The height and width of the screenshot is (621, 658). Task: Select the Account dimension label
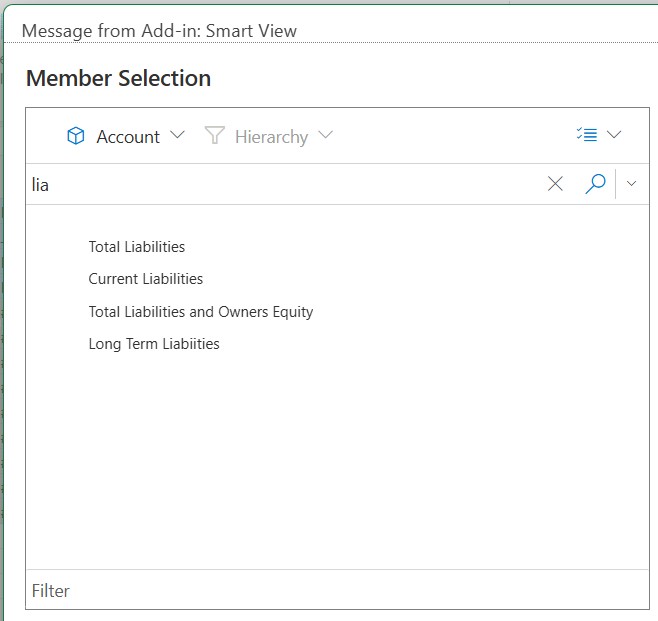[x=128, y=137]
